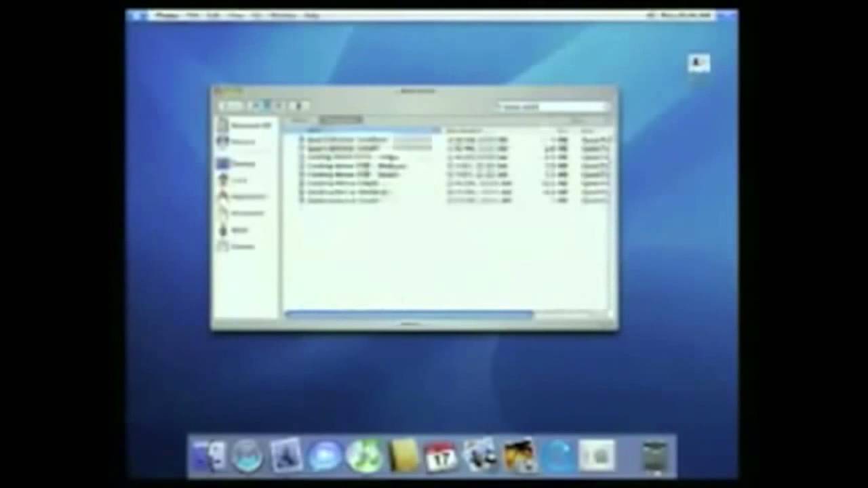Open Spotlight in menu bar corner
Image resolution: width=868 pixels, height=488 pixels.
pos(727,15)
